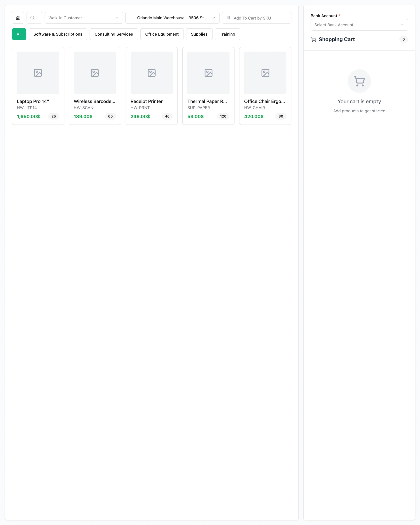Image resolution: width=420 pixels, height=525 pixels.
Task: Click 1,650.00$ price
Action: point(29,116)
